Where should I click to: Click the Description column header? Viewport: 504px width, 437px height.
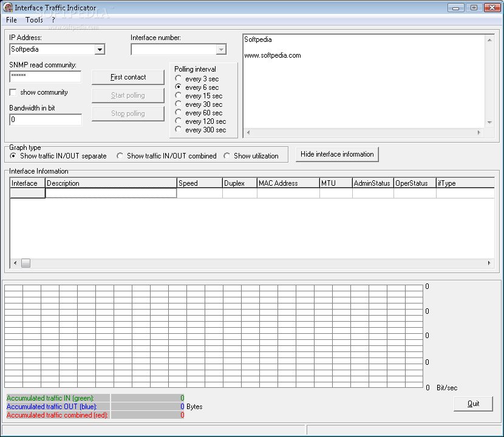pyautogui.click(x=111, y=183)
